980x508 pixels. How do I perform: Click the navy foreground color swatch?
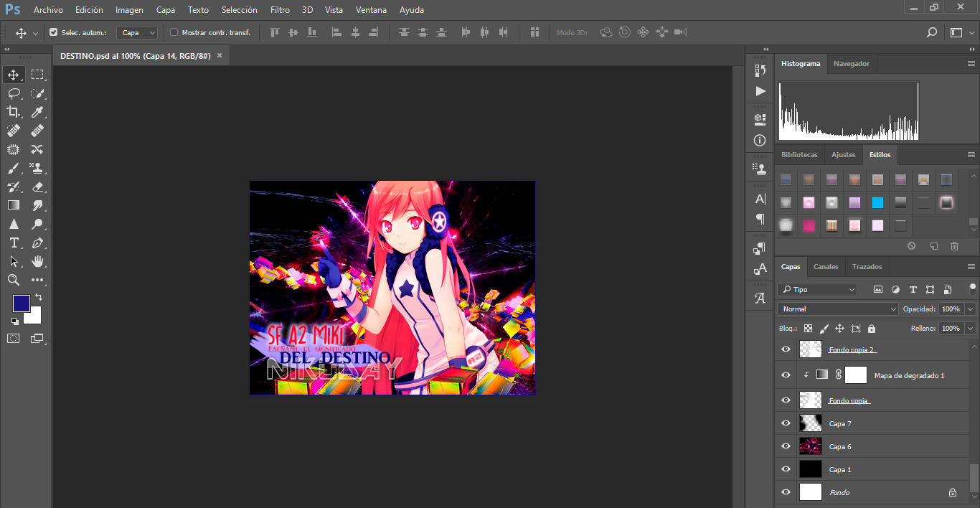pyautogui.click(x=21, y=304)
